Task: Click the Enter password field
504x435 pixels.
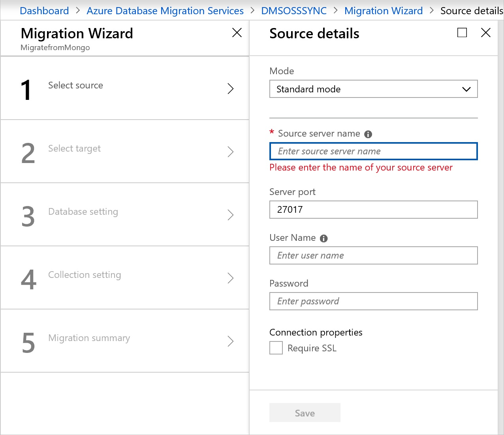Action: click(373, 301)
